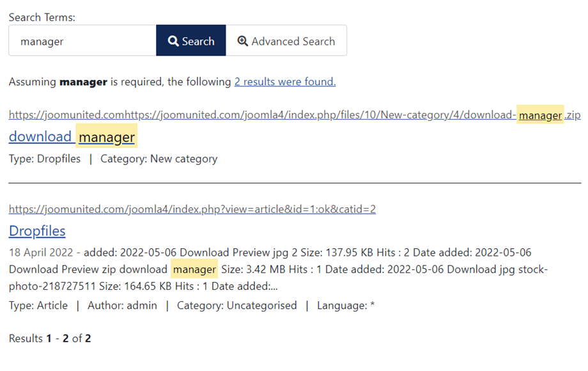Viewport: 588px width, 371px height.
Task: Open the download-manager.zip URL link
Action: (294, 116)
